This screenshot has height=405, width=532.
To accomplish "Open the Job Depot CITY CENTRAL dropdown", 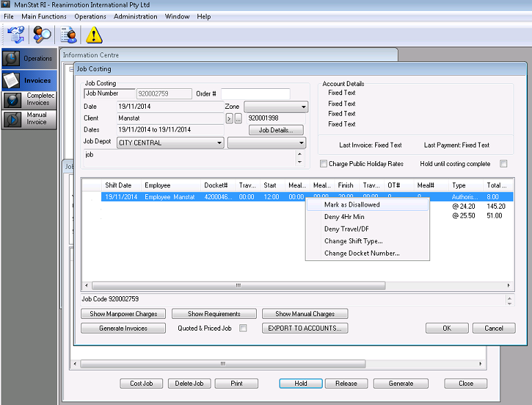I will 170,143.
